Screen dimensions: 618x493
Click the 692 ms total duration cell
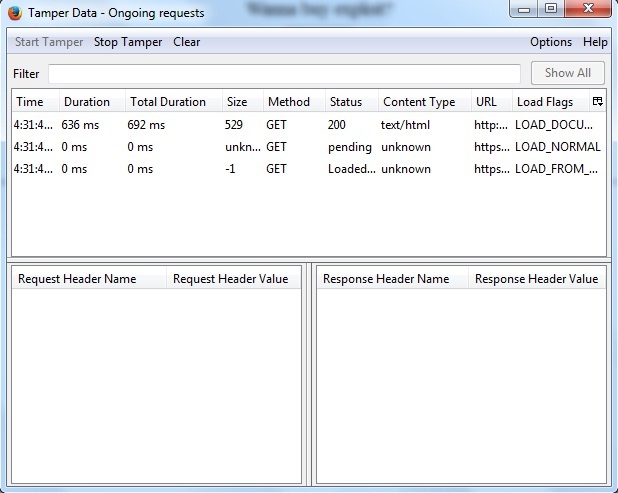(146, 125)
